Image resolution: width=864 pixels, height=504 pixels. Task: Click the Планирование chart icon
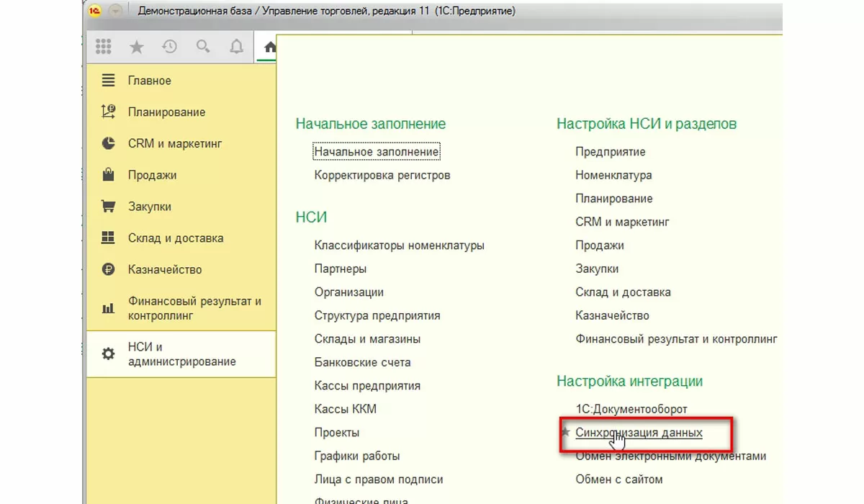pyautogui.click(x=108, y=112)
